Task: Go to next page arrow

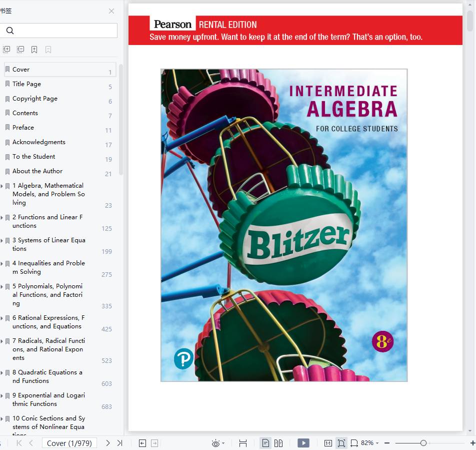Action: [x=108, y=443]
